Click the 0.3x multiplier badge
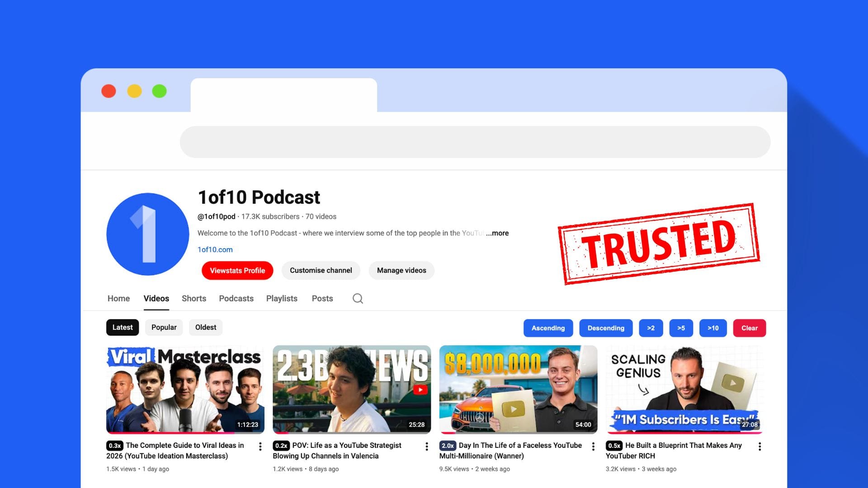 [x=115, y=446]
